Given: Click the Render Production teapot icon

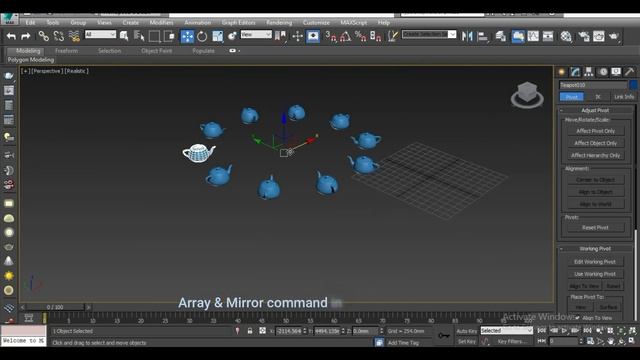Looking at the screenshot, I should [x=614, y=36].
